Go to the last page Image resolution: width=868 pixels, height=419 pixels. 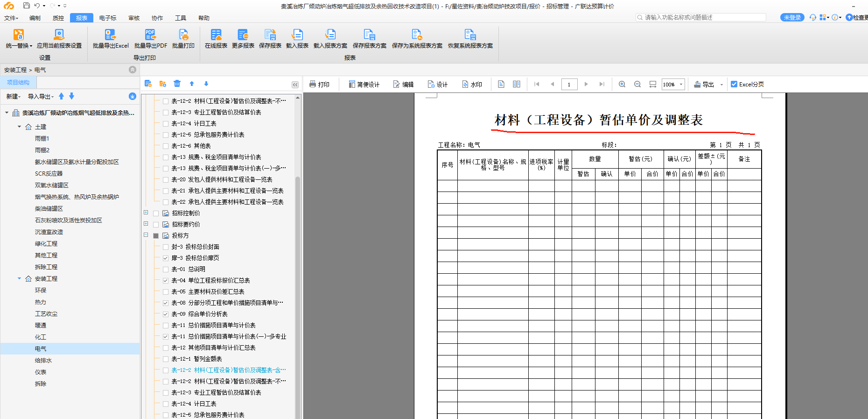pos(602,84)
